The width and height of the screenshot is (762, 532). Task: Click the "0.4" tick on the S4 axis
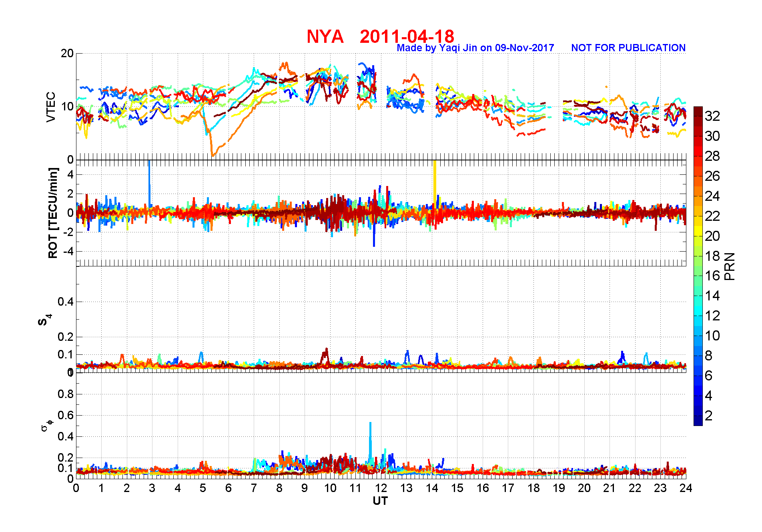click(x=66, y=302)
